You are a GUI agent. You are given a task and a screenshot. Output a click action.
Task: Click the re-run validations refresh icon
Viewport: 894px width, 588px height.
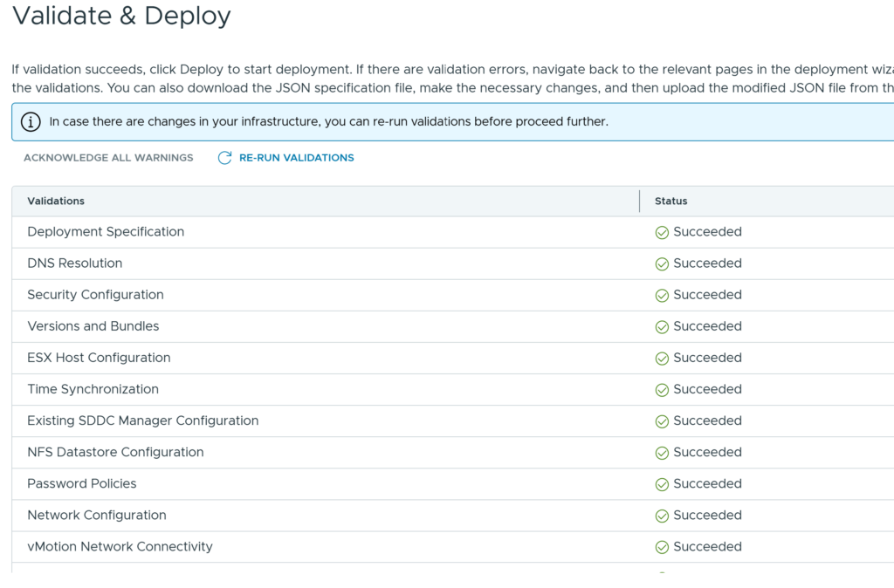pos(224,158)
